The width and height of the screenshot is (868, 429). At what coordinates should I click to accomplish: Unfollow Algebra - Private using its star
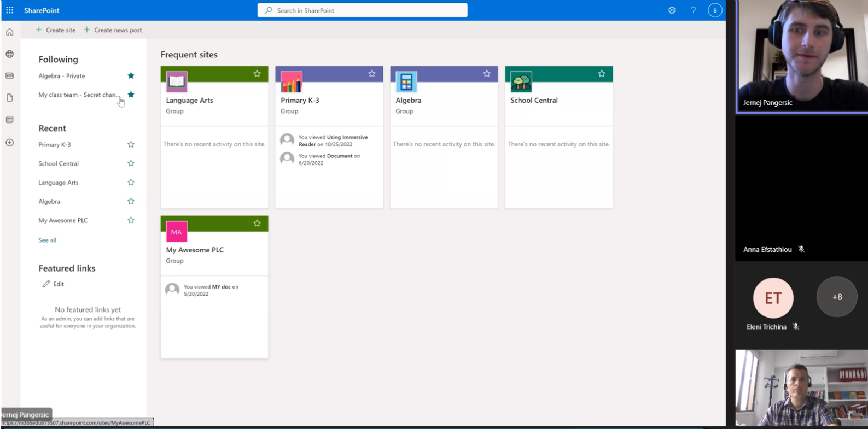pyautogui.click(x=131, y=76)
